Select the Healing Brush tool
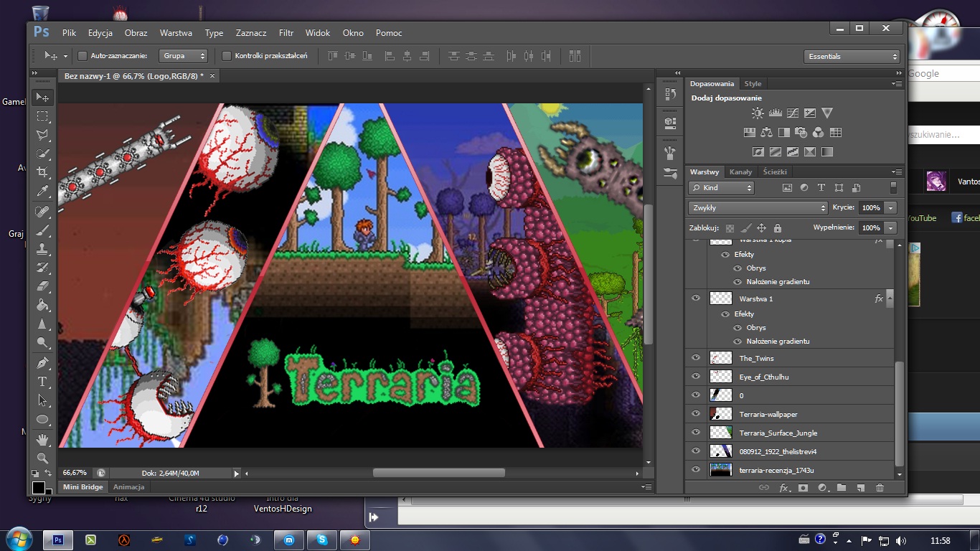Image resolution: width=980 pixels, height=551 pixels. pyautogui.click(x=43, y=212)
